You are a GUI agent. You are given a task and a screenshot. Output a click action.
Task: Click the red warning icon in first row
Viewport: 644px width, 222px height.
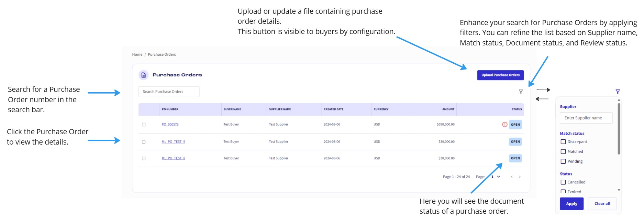click(504, 125)
